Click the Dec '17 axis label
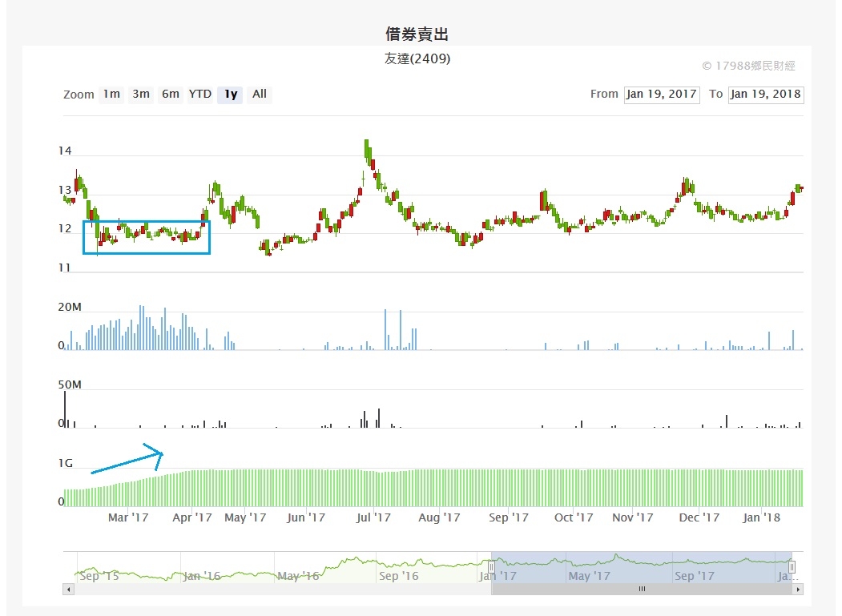 pos(699,517)
